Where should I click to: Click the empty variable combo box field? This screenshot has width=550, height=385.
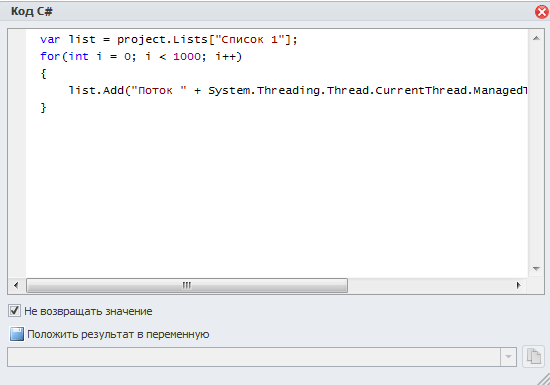tap(254, 357)
